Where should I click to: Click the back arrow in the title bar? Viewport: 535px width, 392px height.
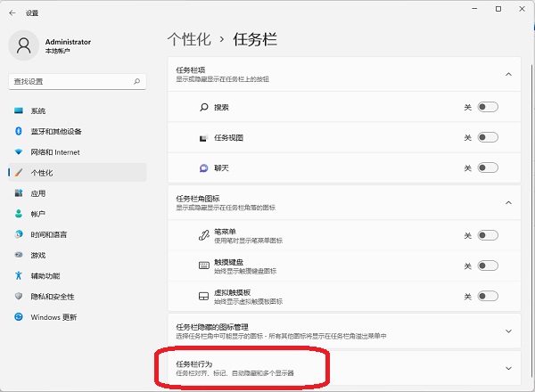click(x=12, y=13)
